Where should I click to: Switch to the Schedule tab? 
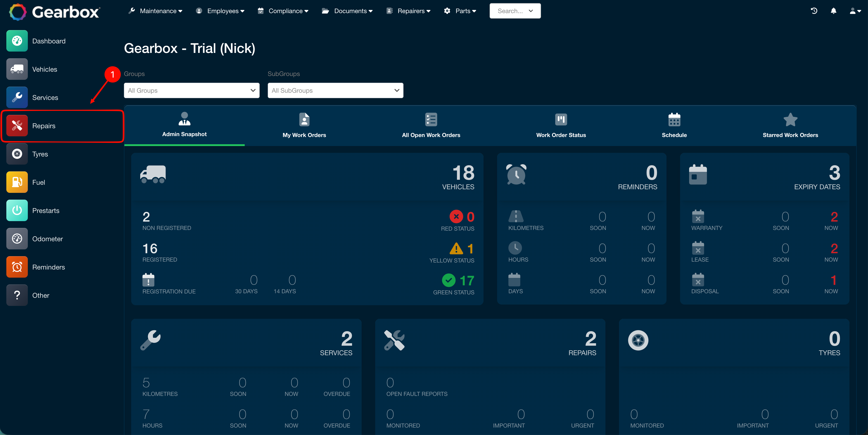point(674,125)
